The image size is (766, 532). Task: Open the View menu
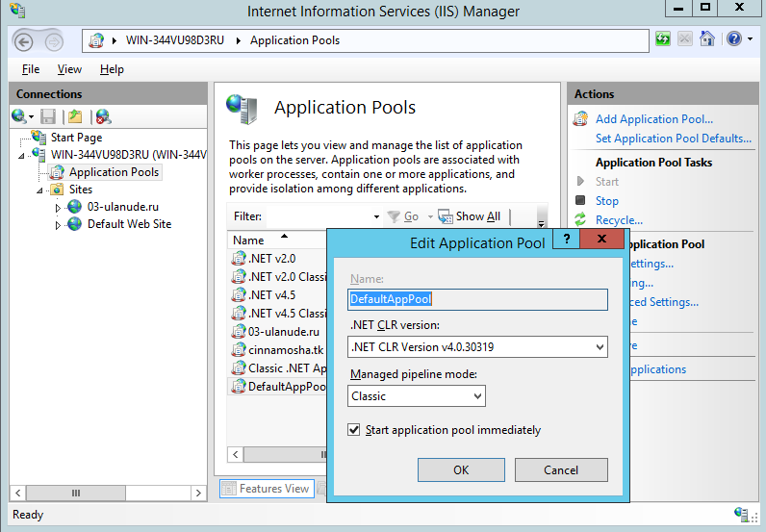[x=69, y=69]
